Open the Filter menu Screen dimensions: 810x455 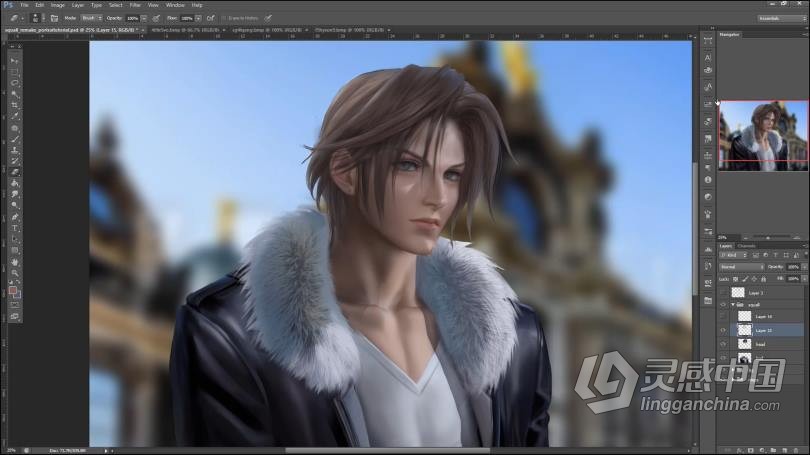click(135, 5)
